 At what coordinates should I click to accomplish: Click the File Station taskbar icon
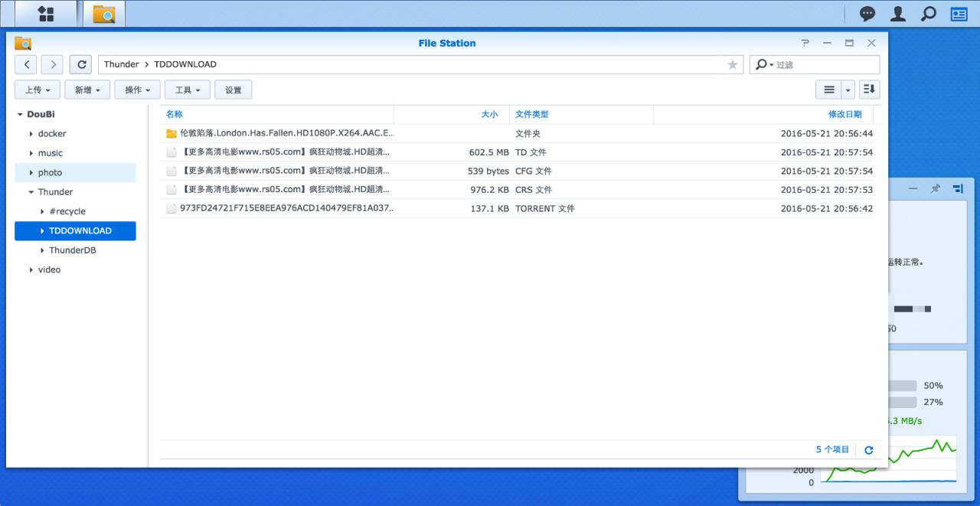click(103, 14)
